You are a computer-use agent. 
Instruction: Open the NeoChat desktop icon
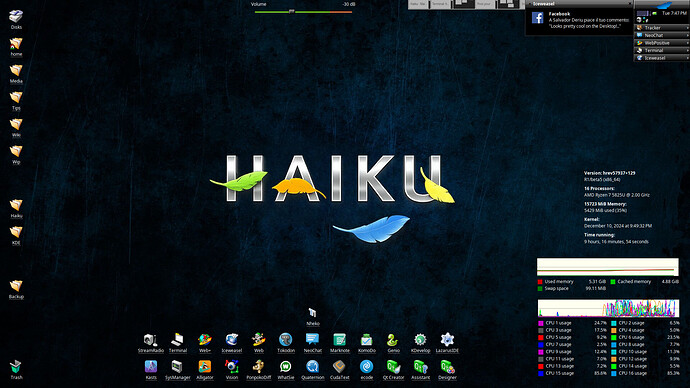click(312, 340)
